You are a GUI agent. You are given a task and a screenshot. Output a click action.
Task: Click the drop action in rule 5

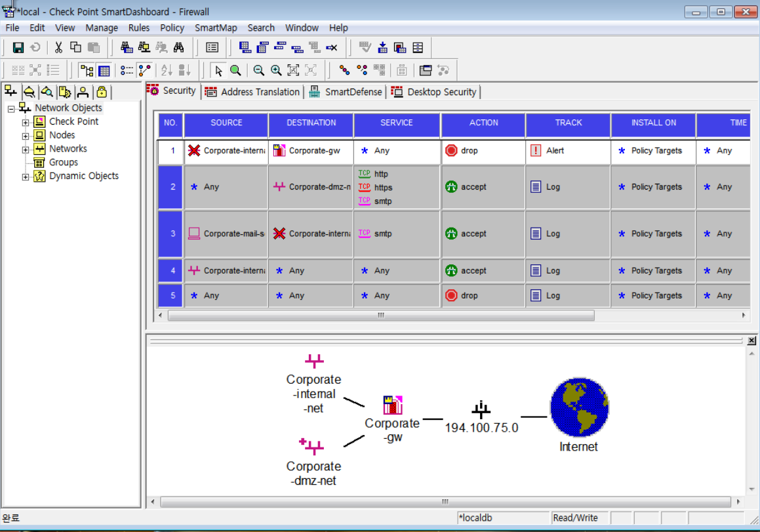pyautogui.click(x=462, y=295)
